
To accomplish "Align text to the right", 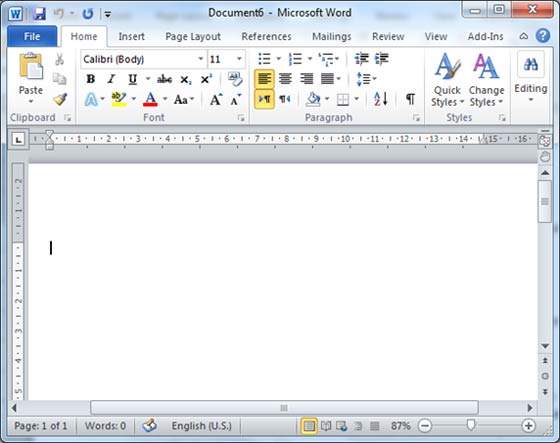I will 306,79.
